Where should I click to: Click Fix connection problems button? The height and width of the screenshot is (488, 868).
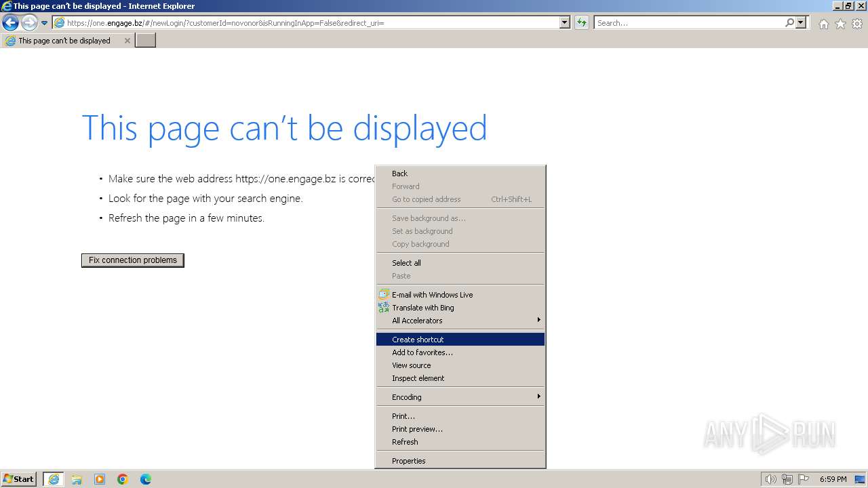[133, 260]
